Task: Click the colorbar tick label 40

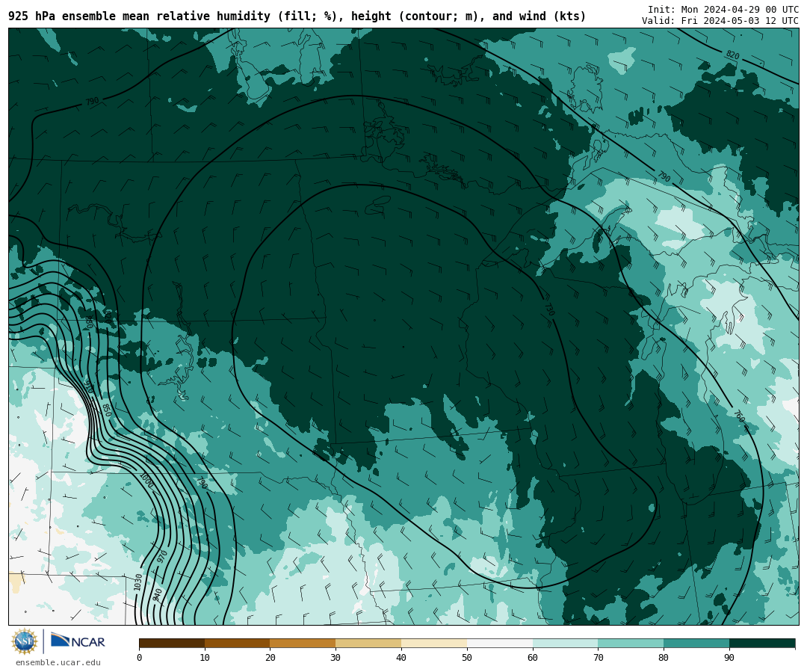Action: pyautogui.click(x=401, y=658)
